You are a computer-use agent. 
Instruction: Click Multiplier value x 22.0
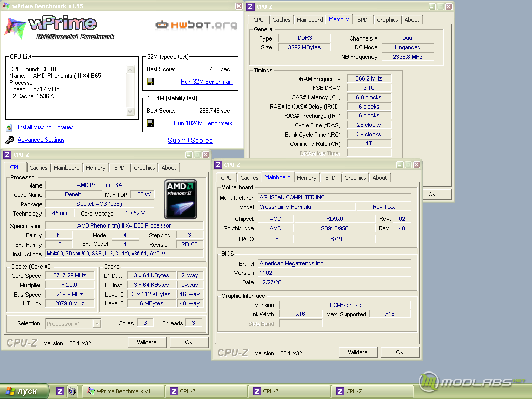(x=70, y=285)
